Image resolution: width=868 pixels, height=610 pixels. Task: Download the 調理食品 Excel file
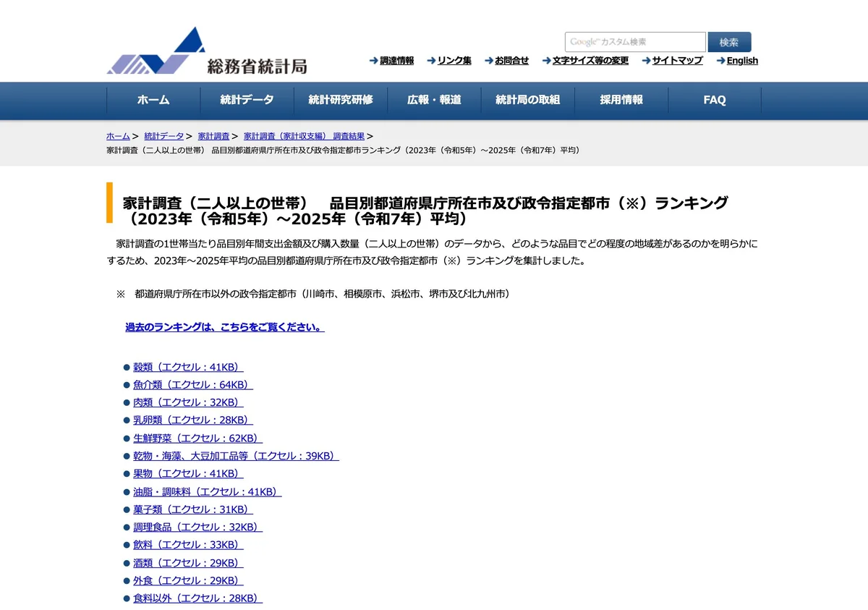[x=197, y=528]
